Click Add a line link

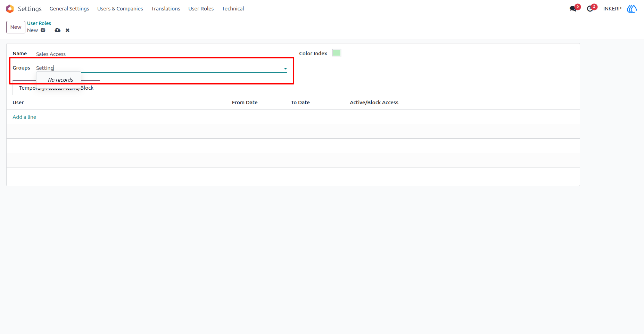pyautogui.click(x=24, y=117)
